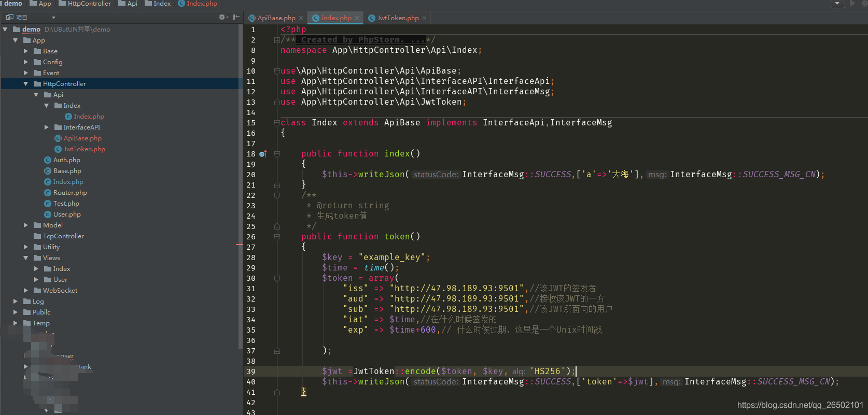The image size is (868, 415).
Task: Click Index.php file icon in Index folder
Action: click(68, 117)
